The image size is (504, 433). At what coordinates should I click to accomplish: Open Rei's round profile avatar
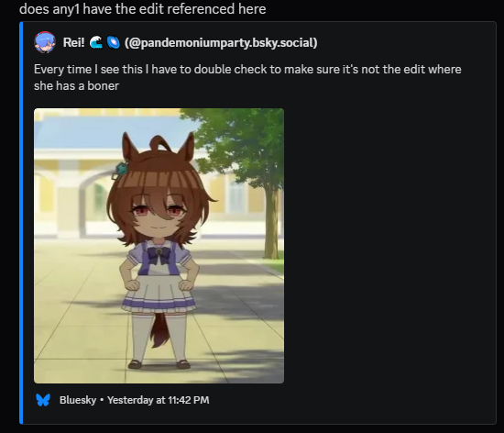click(x=45, y=42)
